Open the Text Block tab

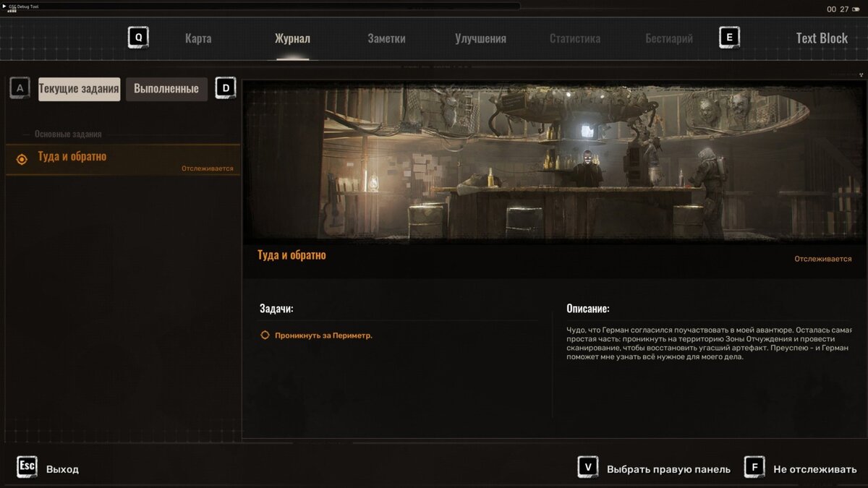pyautogui.click(x=822, y=39)
